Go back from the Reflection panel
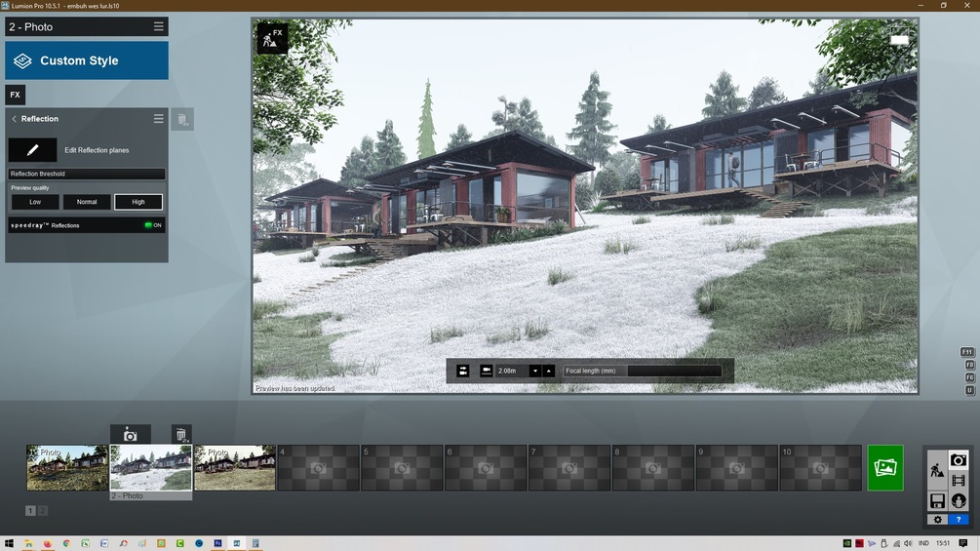Viewport: 980px width, 551px height. pyautogui.click(x=14, y=119)
